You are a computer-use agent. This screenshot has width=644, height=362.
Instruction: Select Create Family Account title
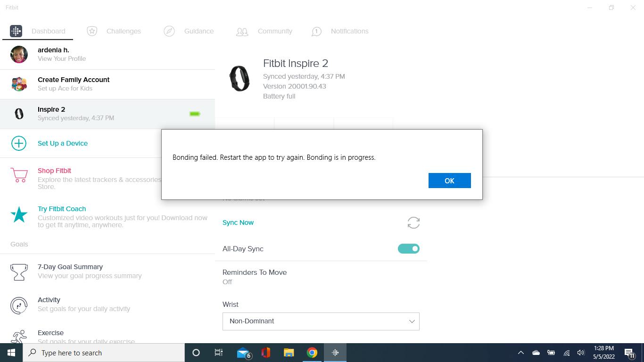coord(74,80)
